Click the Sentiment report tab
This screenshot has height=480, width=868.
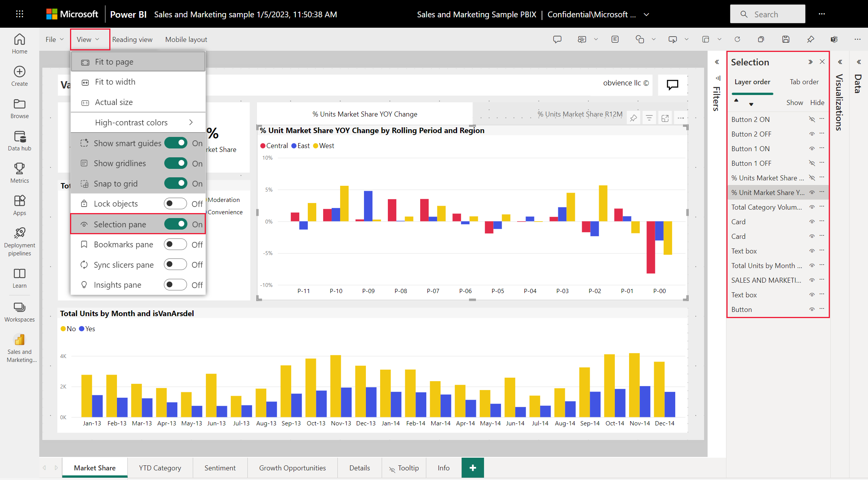coord(219,467)
